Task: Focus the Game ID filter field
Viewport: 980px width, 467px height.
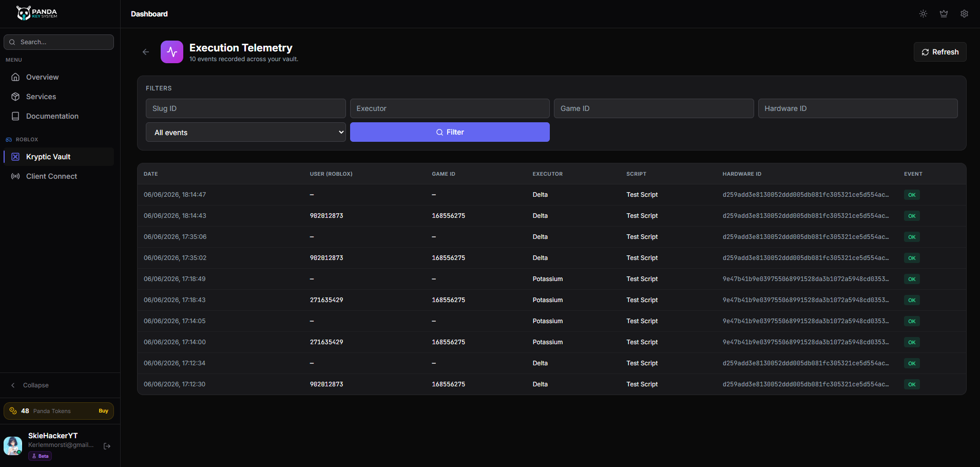Action: point(654,108)
